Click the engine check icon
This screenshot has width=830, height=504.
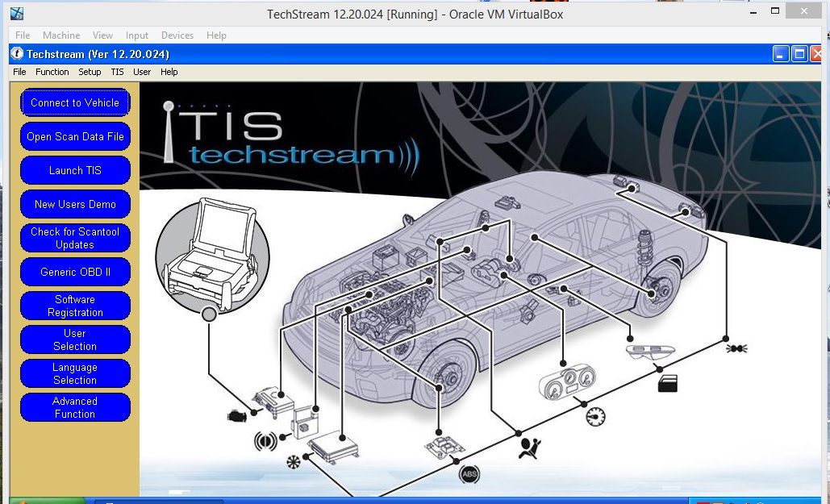point(237,416)
